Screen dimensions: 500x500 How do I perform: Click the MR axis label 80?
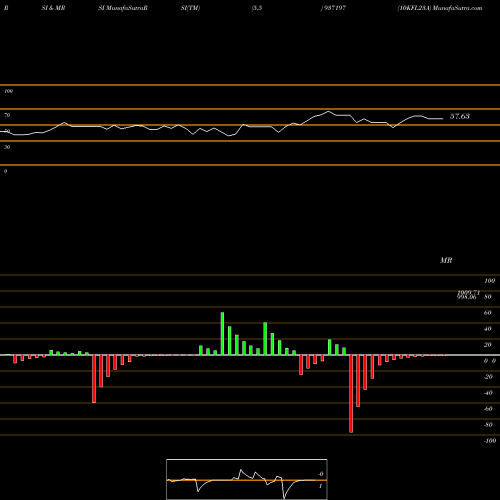point(488,297)
